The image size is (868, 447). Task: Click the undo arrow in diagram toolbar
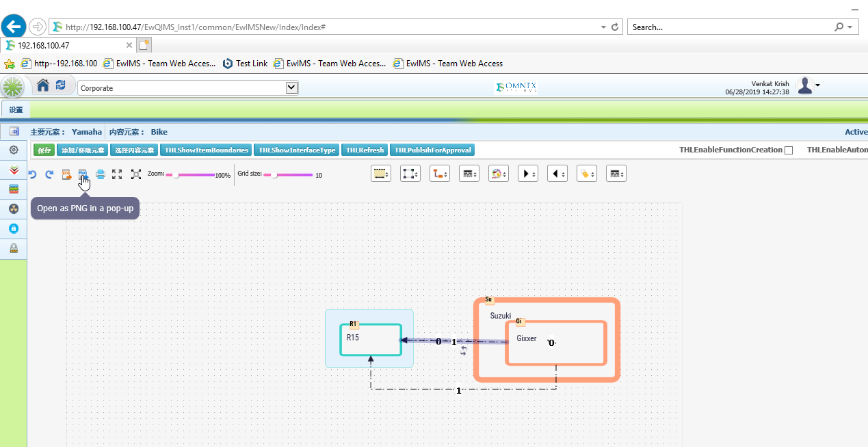pyautogui.click(x=32, y=175)
